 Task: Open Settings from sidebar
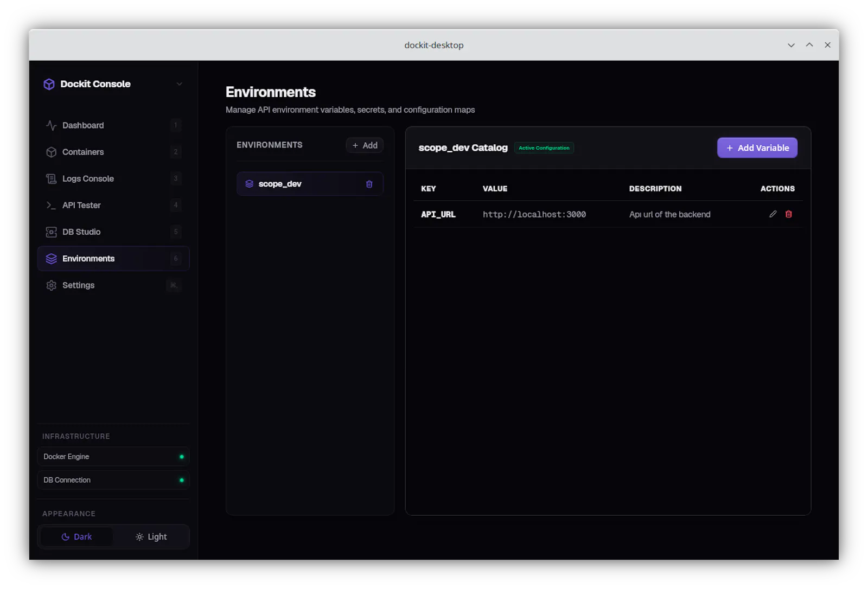click(113, 285)
